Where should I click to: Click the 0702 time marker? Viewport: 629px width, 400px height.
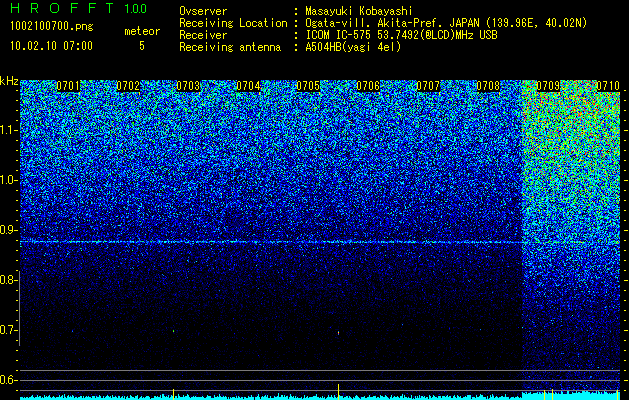(128, 86)
